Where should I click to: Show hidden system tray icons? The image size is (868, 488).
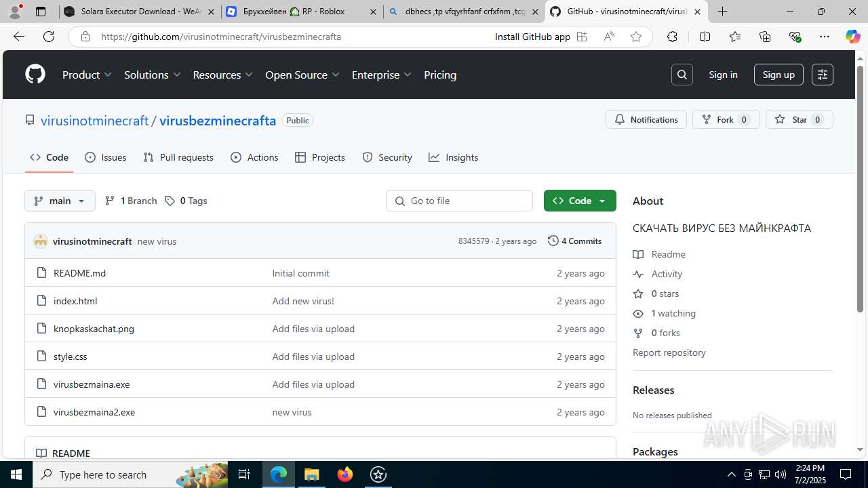731,474
